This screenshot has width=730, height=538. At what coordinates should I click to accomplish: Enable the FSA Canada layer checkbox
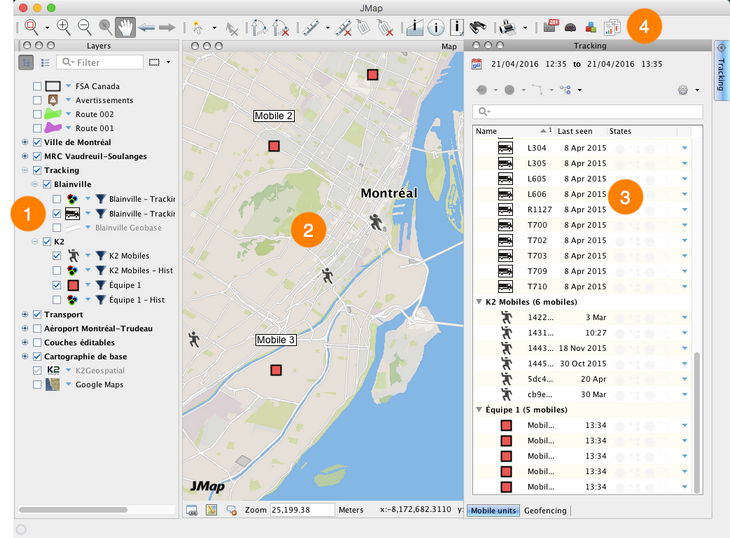pyautogui.click(x=37, y=86)
